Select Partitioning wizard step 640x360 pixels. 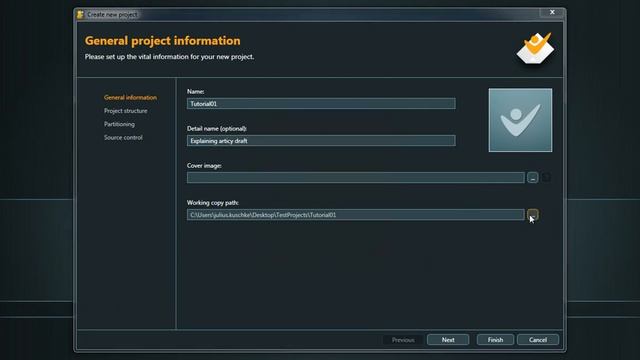pyautogui.click(x=119, y=124)
